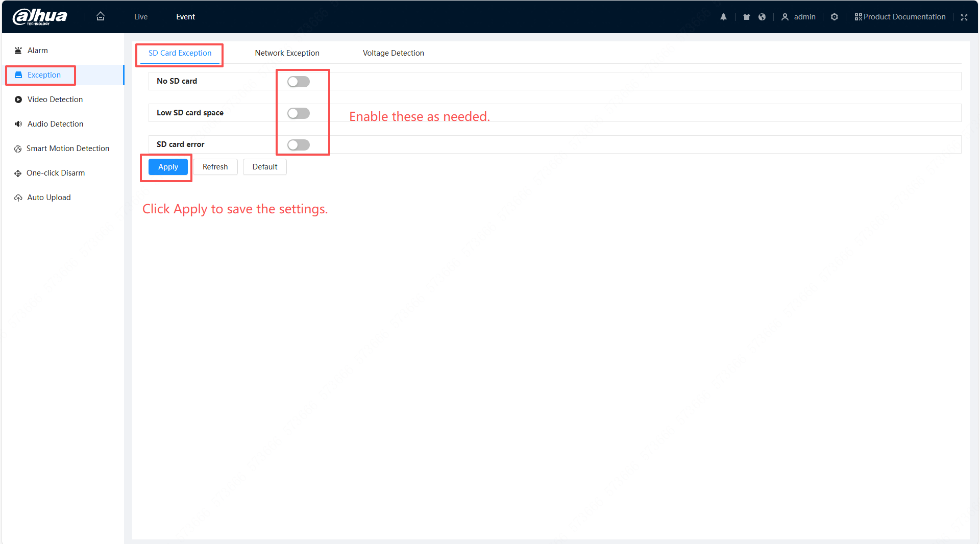
Task: Enter full screen with the expand icon
Action: [x=964, y=17]
